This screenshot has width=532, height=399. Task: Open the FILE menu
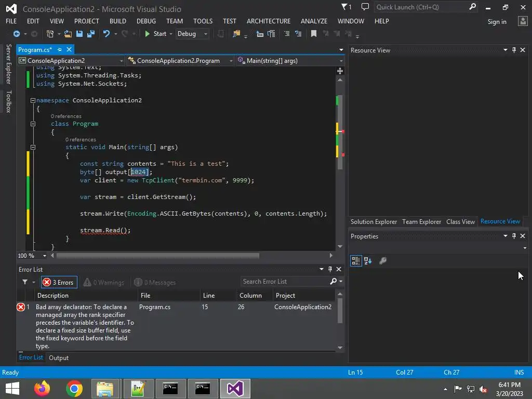point(11,21)
